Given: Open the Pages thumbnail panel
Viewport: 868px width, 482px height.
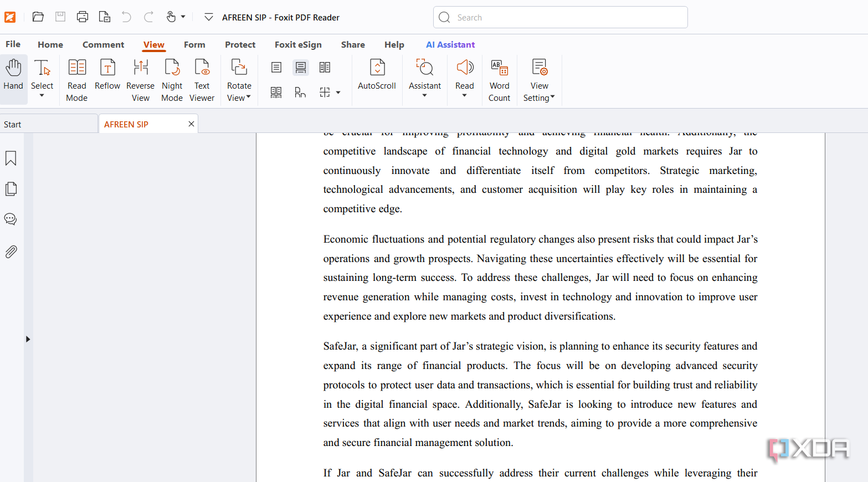Looking at the screenshot, I should [11, 189].
